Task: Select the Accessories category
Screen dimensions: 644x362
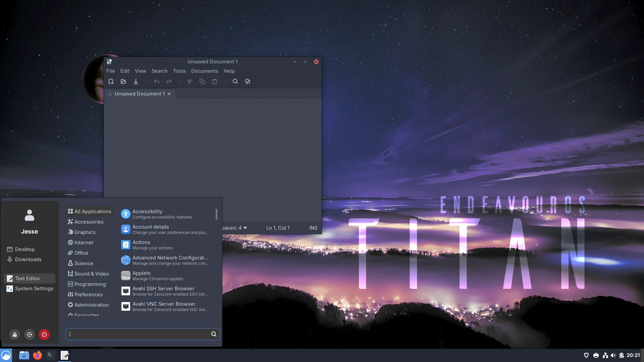Action: click(x=89, y=222)
